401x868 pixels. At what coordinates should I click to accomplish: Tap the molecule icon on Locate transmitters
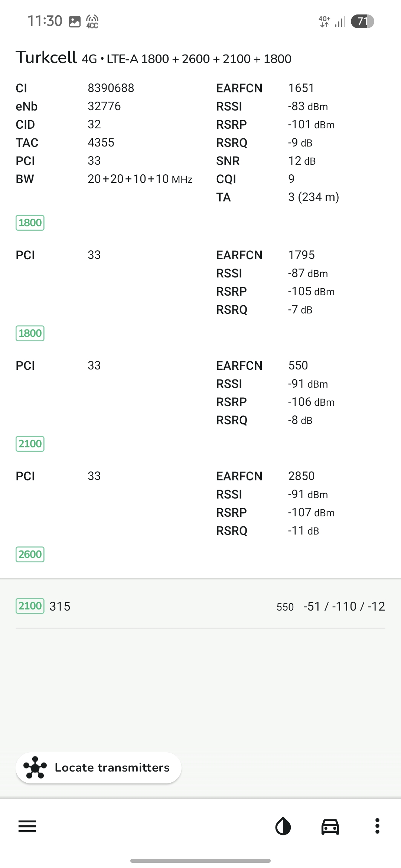pyautogui.click(x=35, y=767)
